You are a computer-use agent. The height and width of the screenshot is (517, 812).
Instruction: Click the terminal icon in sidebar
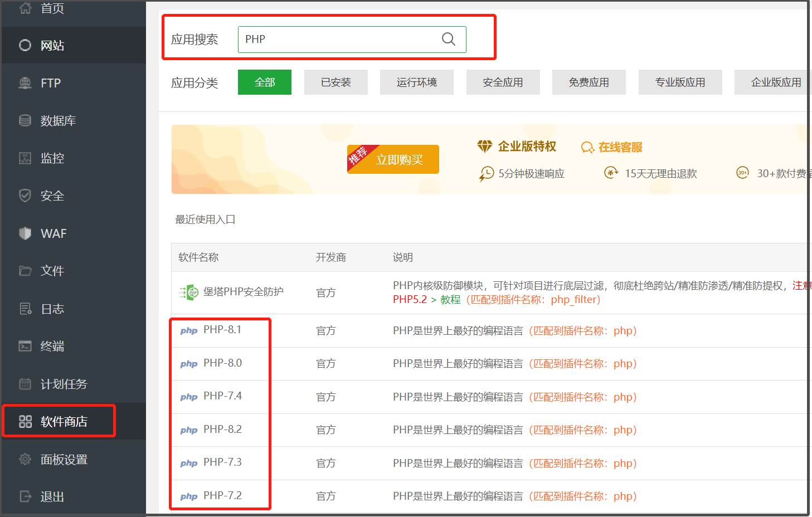click(x=25, y=346)
